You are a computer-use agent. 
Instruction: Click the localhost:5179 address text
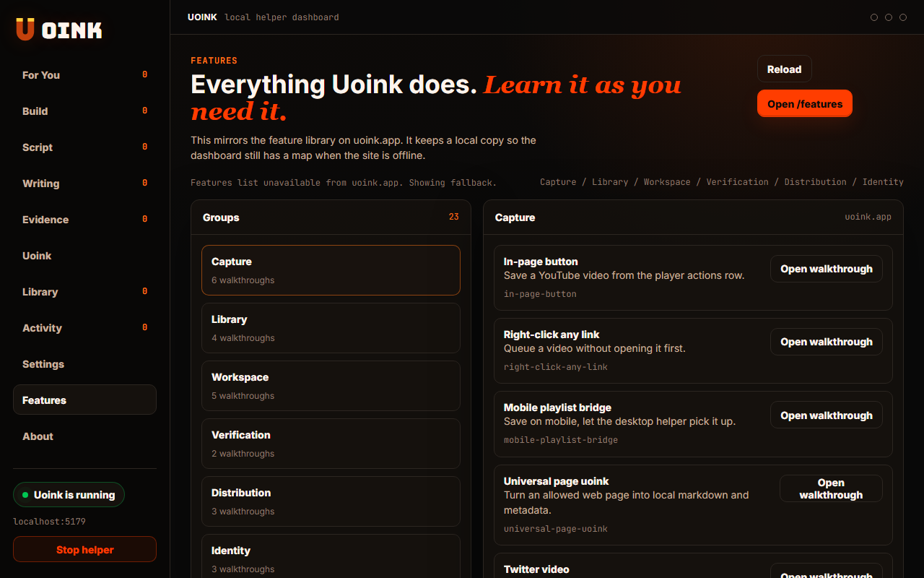click(x=49, y=521)
